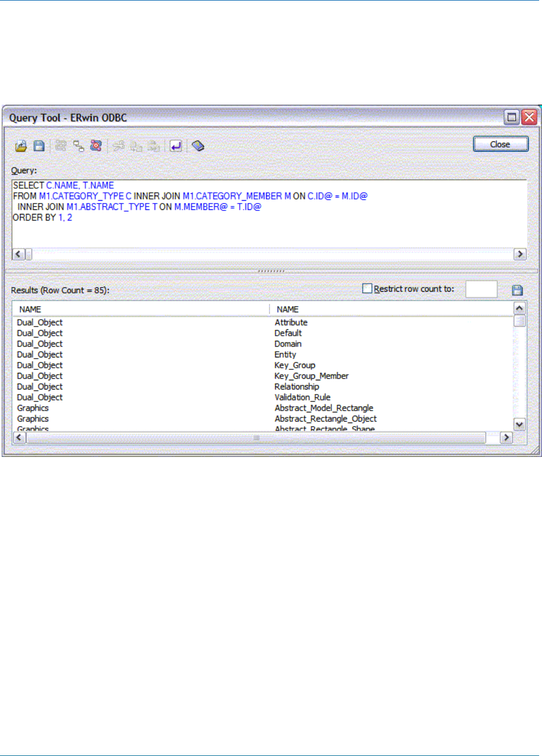The image size is (542, 756).
Task: Click the 'ORDER BY 1, 2' query line
Action: click(42, 217)
